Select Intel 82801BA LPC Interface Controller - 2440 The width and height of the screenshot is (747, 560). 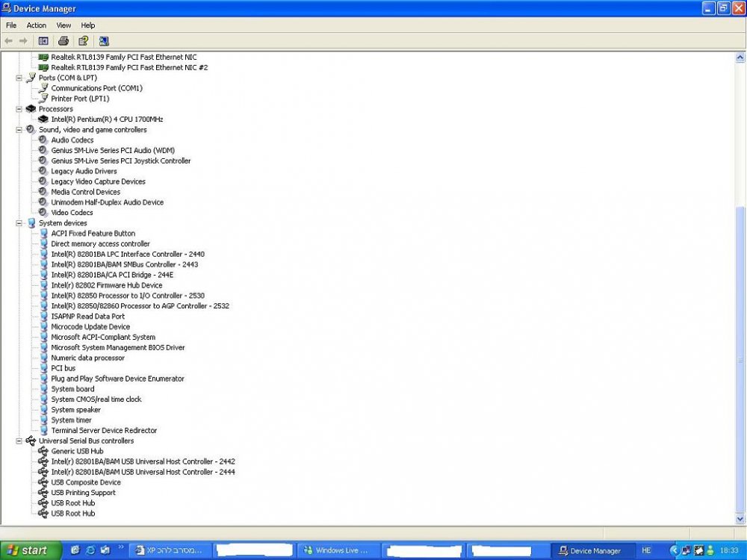(x=128, y=255)
